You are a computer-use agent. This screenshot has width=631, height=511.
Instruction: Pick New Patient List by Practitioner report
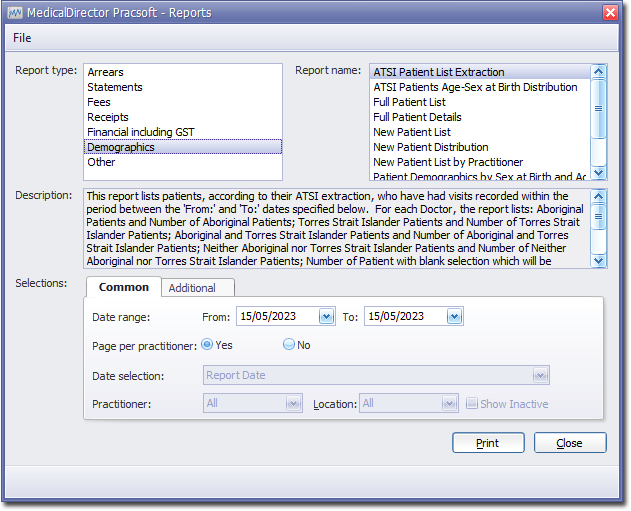448,162
